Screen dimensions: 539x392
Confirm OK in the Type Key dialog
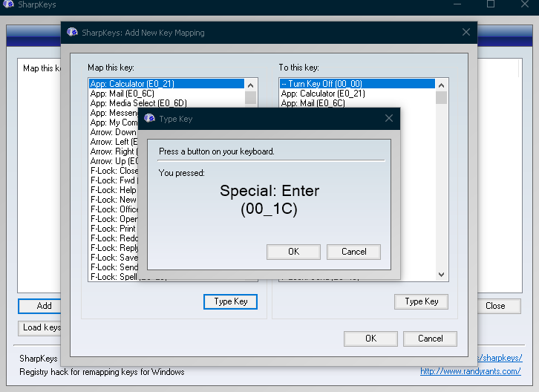293,252
